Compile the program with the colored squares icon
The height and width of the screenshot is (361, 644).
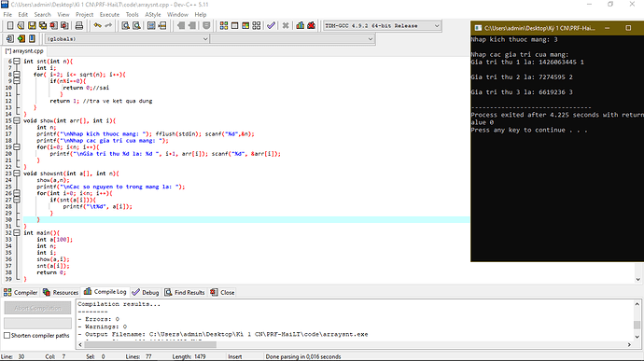(224, 25)
